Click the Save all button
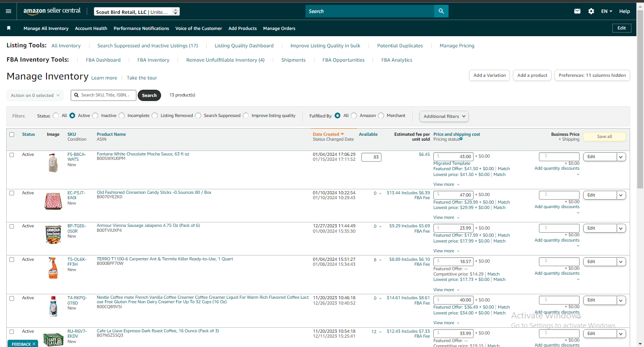This screenshot has height=347, width=644. pos(604,137)
